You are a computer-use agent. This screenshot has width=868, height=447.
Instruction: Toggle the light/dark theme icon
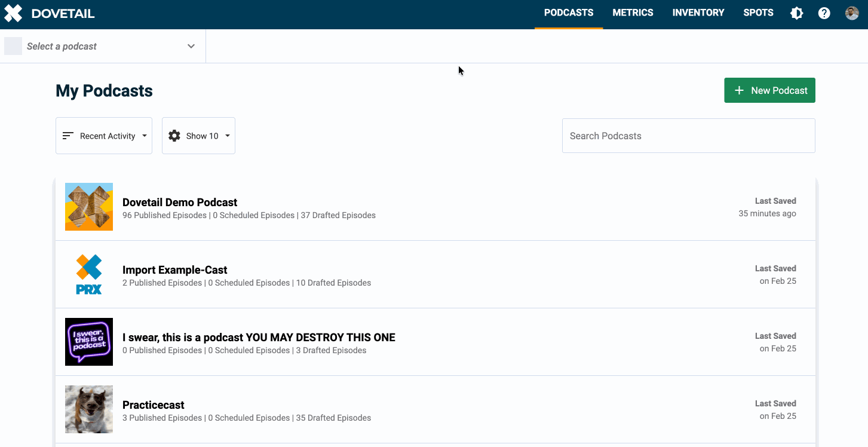797,13
